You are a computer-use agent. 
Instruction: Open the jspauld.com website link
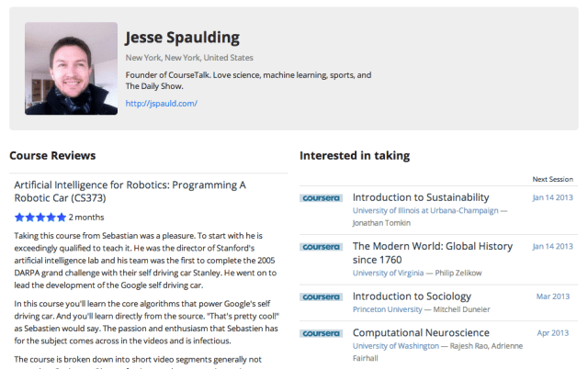[162, 104]
